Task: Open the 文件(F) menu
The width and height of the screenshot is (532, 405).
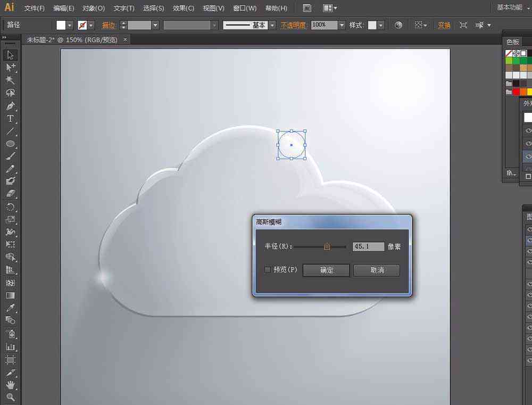Action: [35, 8]
